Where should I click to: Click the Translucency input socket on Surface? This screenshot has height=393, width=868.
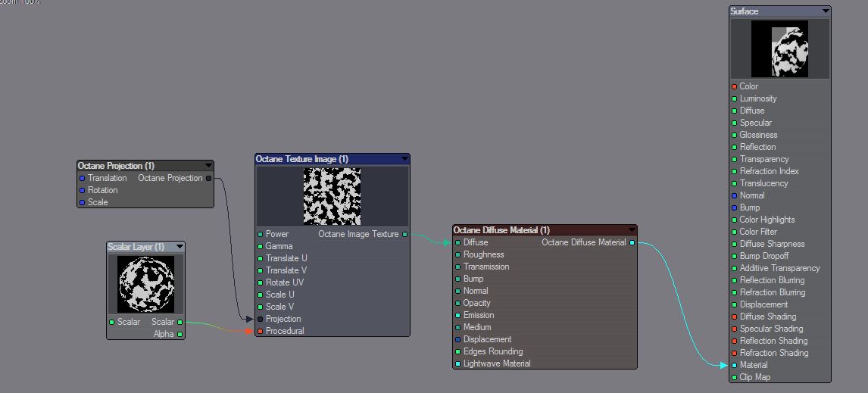tap(734, 183)
